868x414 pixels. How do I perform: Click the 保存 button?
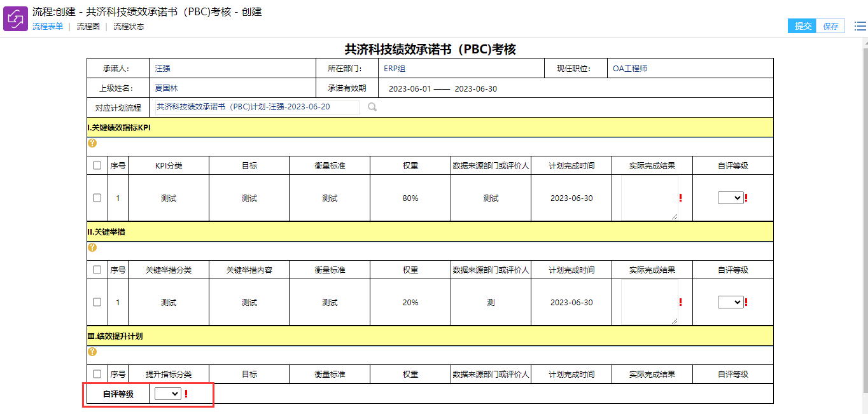click(830, 26)
